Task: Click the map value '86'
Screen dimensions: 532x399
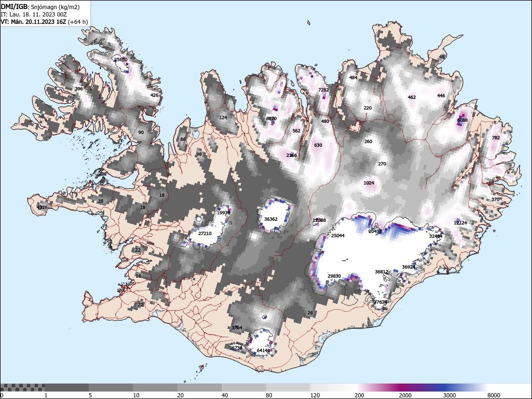Action: click(x=183, y=139)
